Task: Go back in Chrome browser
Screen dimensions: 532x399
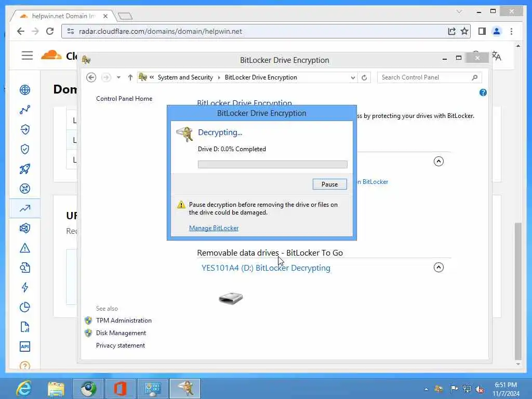Action: 21,31
